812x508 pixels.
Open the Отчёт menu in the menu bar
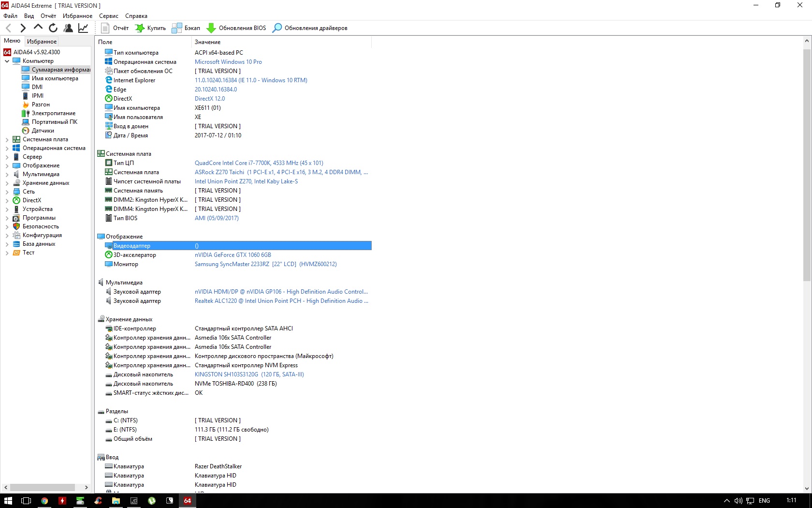(48, 16)
